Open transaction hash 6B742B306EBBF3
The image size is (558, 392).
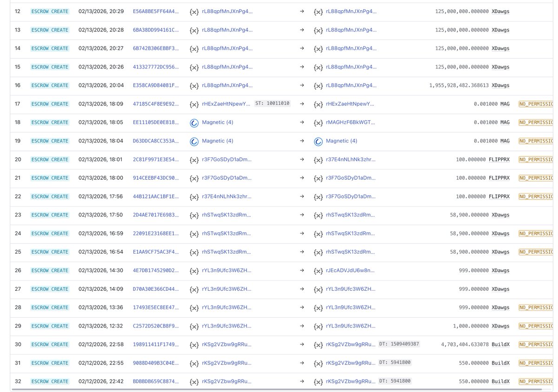click(x=156, y=48)
